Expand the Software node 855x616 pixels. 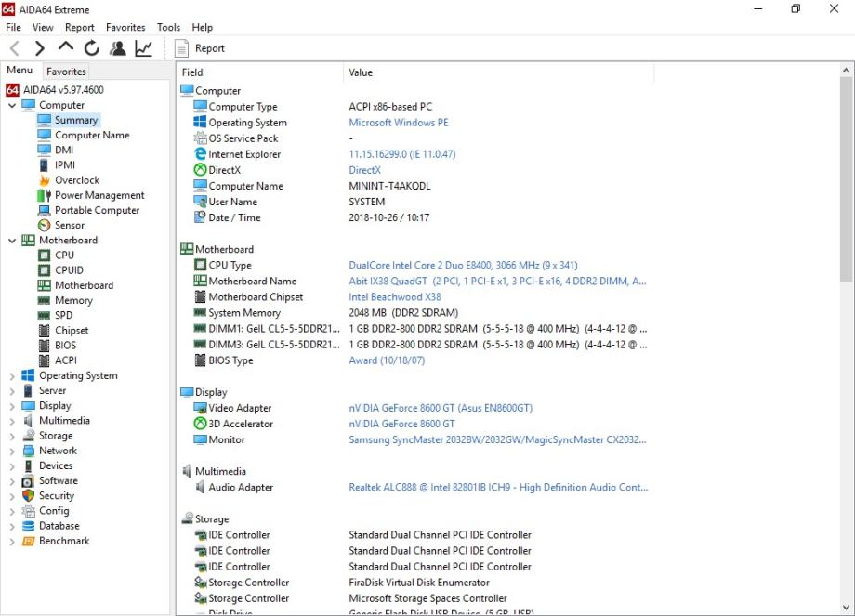point(12,480)
